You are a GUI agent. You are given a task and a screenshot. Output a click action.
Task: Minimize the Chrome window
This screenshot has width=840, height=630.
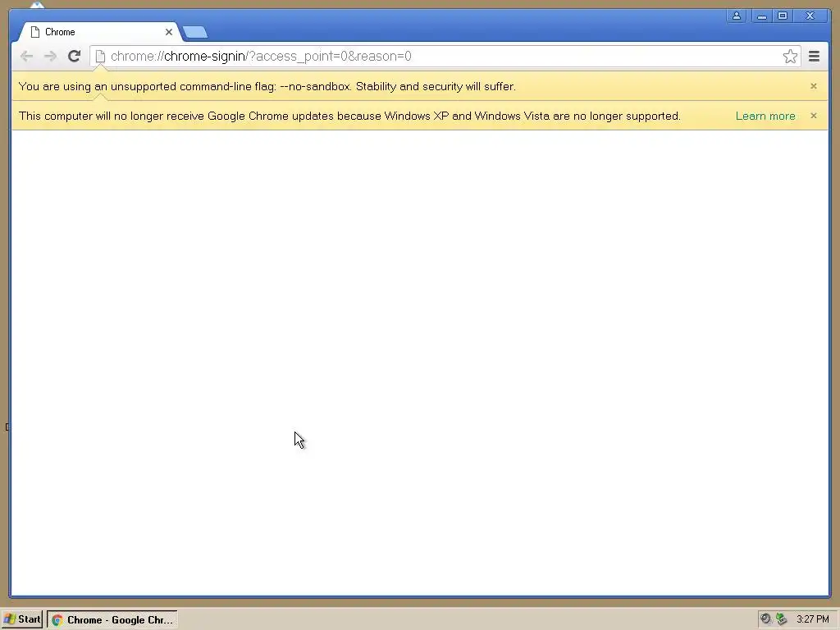761,16
